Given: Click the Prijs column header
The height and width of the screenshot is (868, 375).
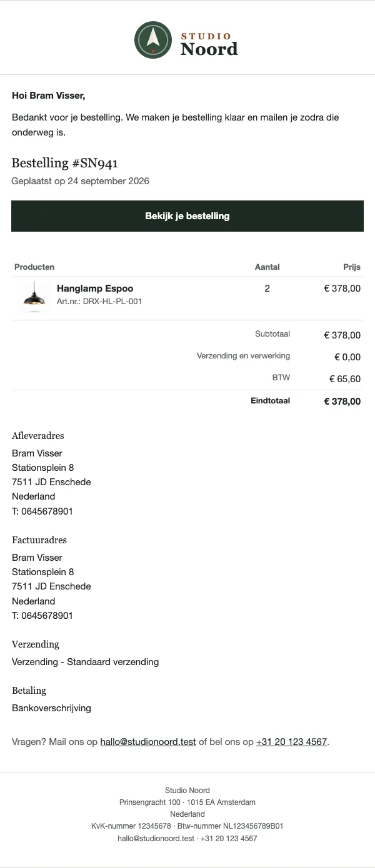Looking at the screenshot, I should pyautogui.click(x=352, y=267).
